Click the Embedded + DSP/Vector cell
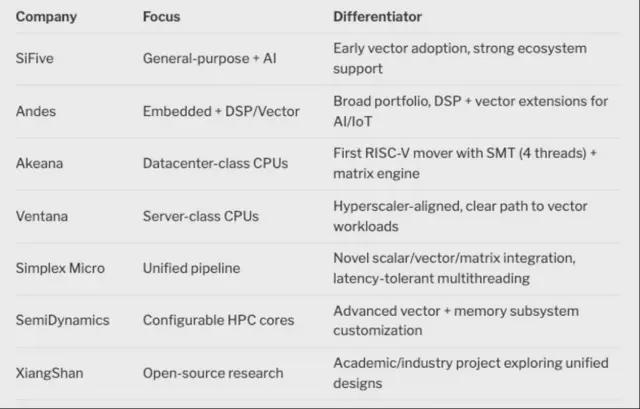640x409 pixels. click(x=221, y=111)
